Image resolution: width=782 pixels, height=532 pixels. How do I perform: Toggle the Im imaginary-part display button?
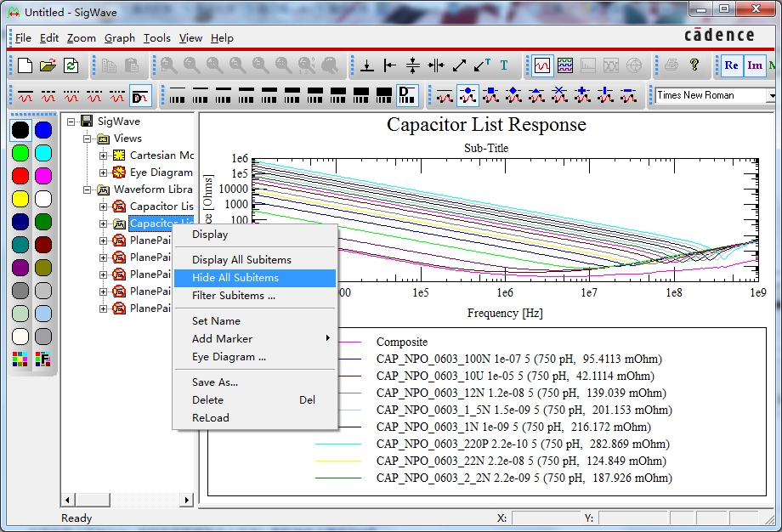pos(755,65)
